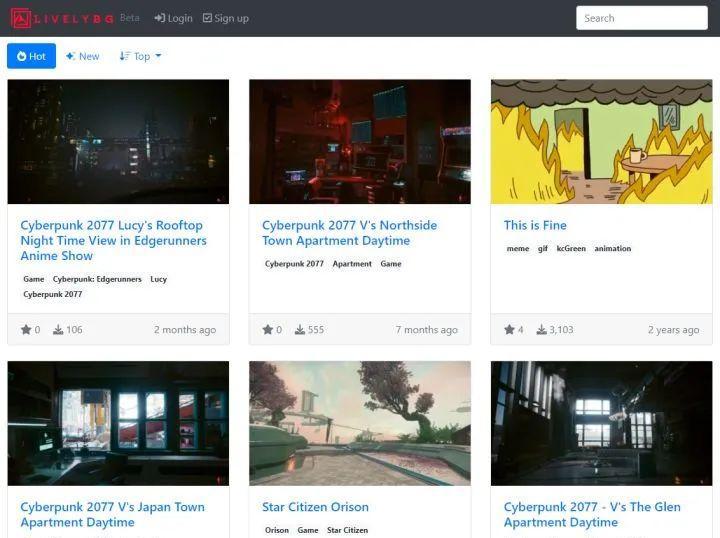Click the LivelyBG logo icon
The height and width of the screenshot is (538, 720).
[x=21, y=18]
